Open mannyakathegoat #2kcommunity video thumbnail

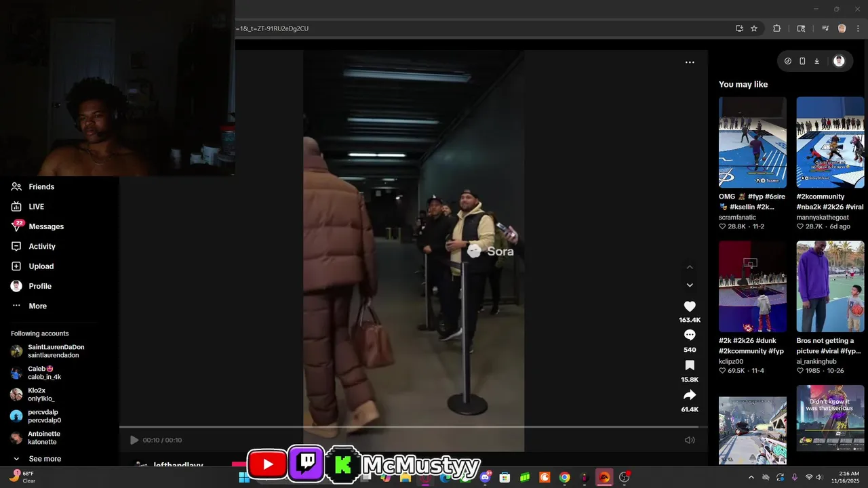pyautogui.click(x=830, y=142)
